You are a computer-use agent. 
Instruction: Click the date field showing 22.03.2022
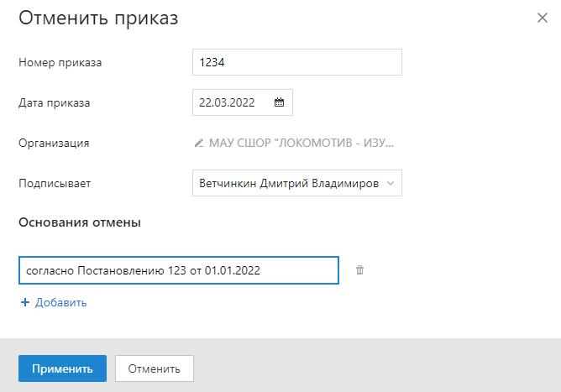tap(243, 102)
